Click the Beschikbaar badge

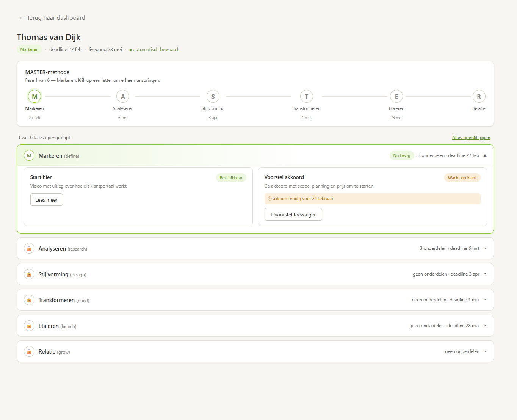point(231,178)
